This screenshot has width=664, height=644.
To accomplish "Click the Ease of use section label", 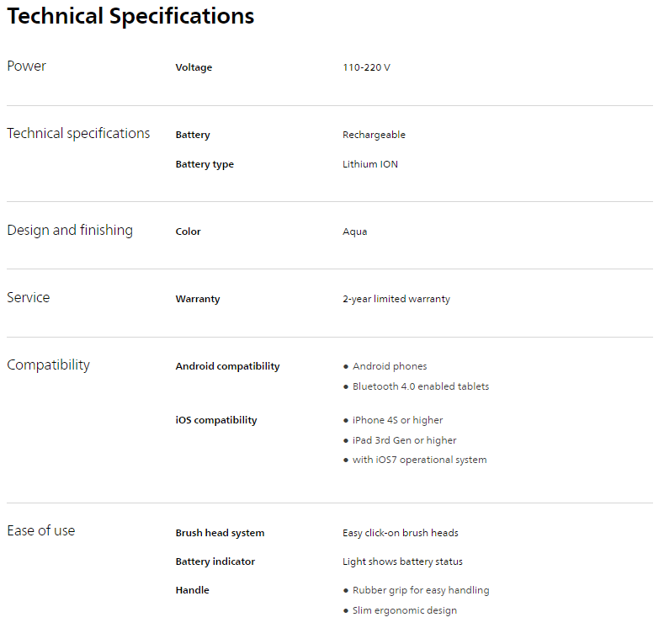I will pos(41,531).
